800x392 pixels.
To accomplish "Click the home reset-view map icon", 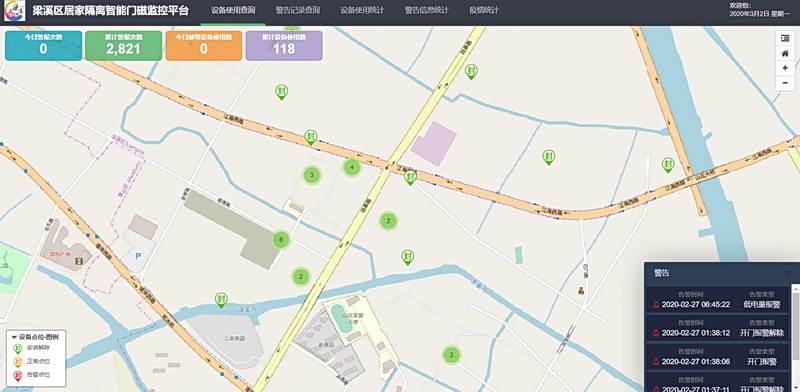I will [785, 53].
